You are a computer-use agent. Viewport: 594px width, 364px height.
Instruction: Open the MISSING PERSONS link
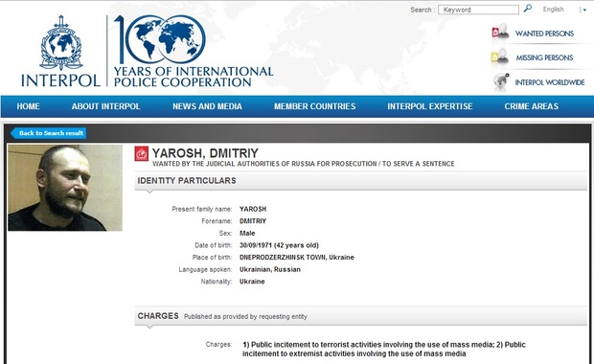544,57
